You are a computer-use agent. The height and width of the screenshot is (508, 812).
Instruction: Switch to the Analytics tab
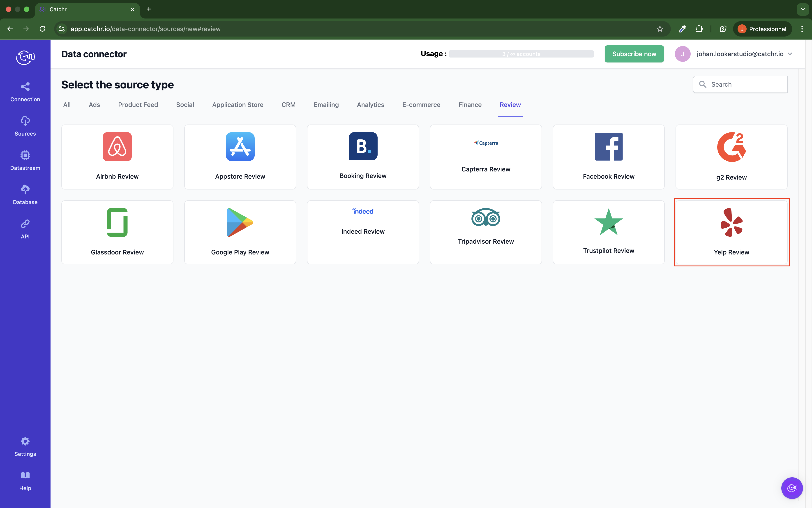click(x=371, y=104)
